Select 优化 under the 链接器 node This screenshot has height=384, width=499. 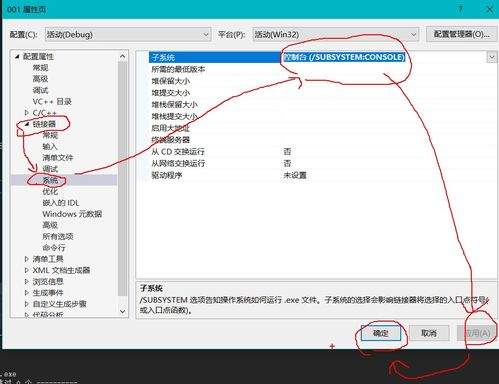50,192
